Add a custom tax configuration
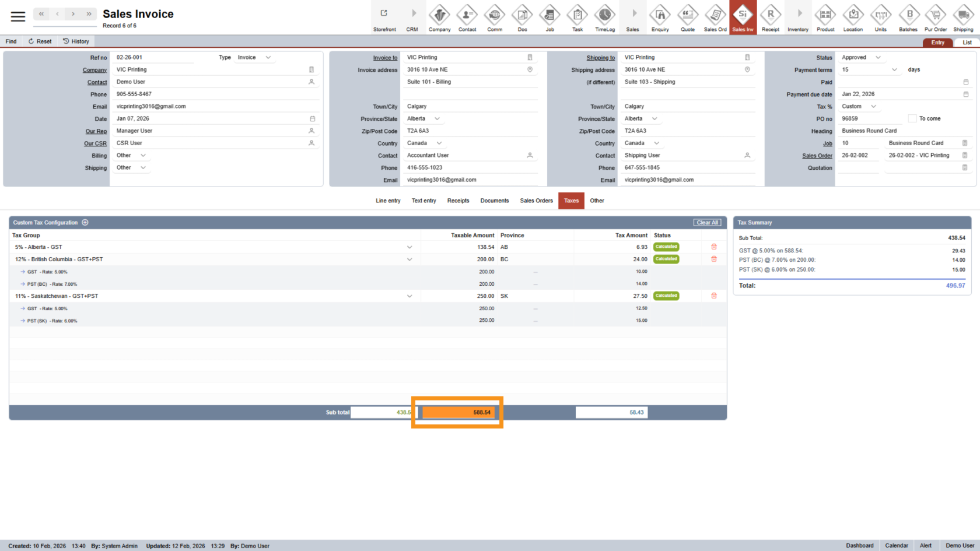 (85, 222)
